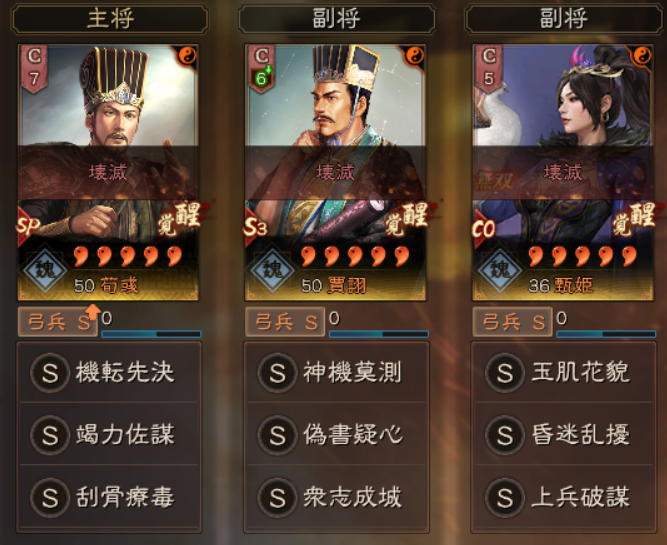Viewport: 667px width, 545px height.
Task: Click yin-yang icon on 荀彧 card
Action: [187, 56]
